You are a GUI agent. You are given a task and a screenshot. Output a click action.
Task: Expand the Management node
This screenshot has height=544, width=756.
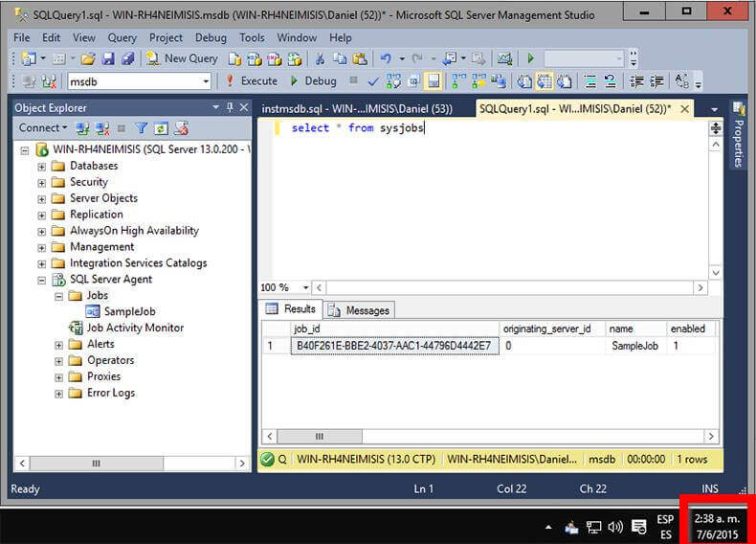(42, 248)
